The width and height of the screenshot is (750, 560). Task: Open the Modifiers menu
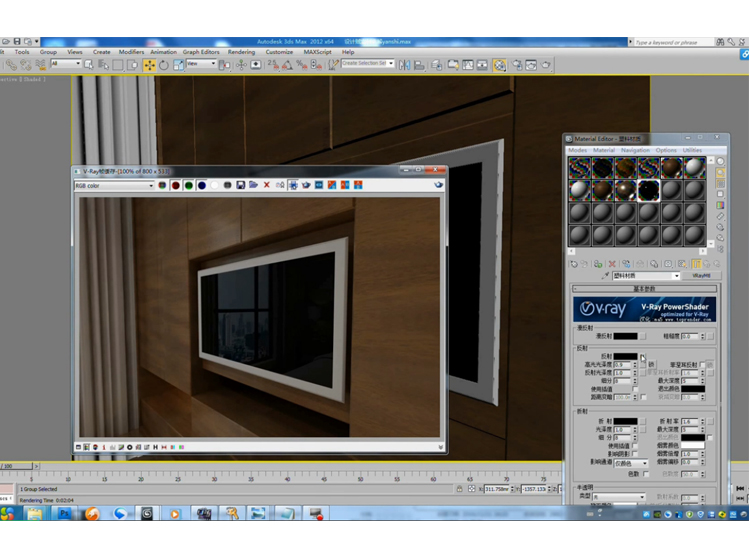131,52
